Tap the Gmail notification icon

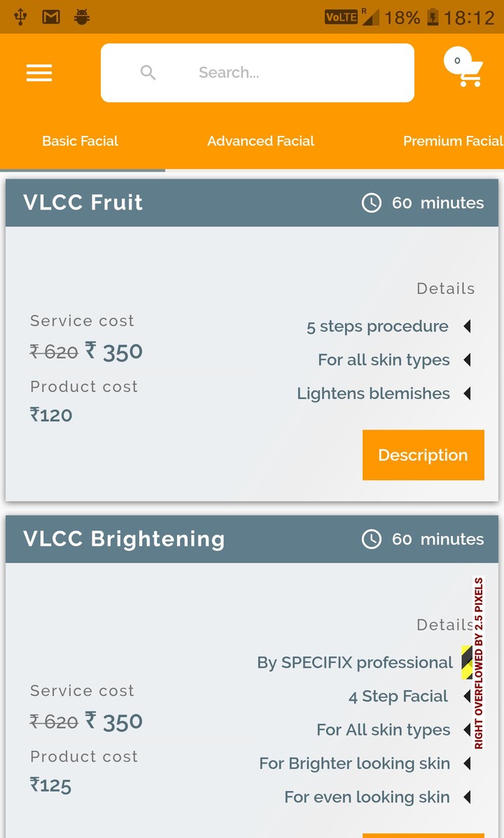51,17
